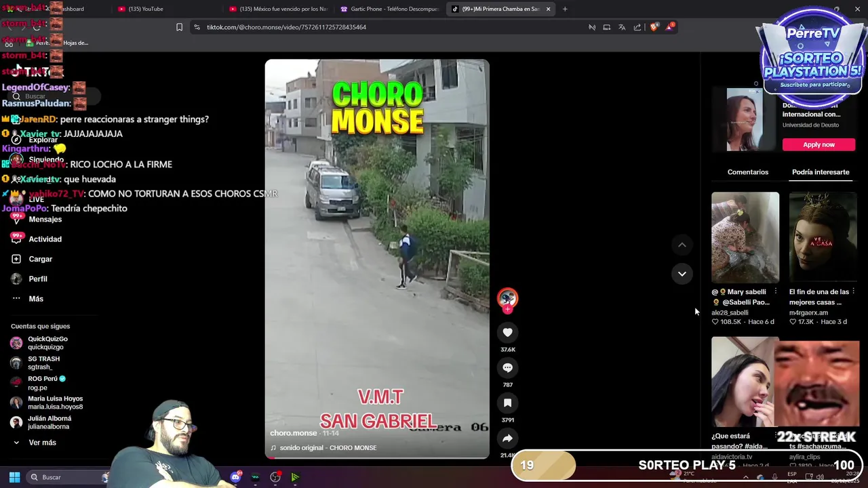Open Mary sabelli recommended video thumbnail
Viewport: 868px width, 488px height.
(745, 237)
